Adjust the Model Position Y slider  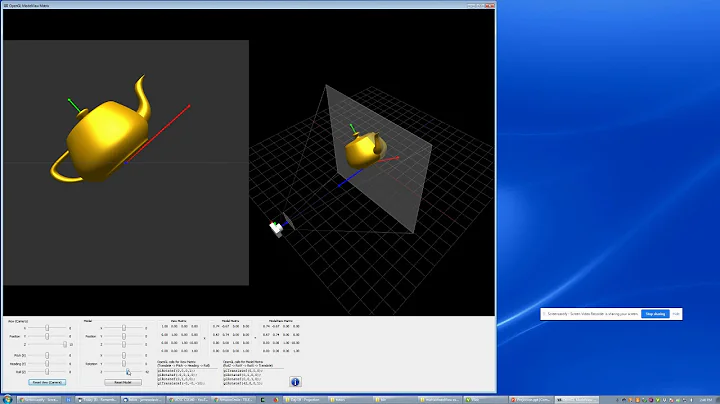coord(124,336)
